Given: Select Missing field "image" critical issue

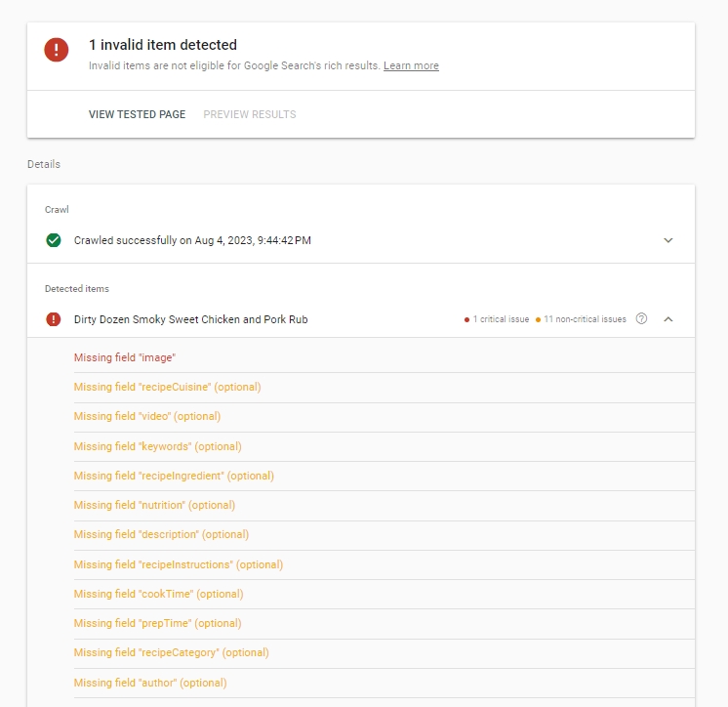Looking at the screenshot, I should 124,357.
